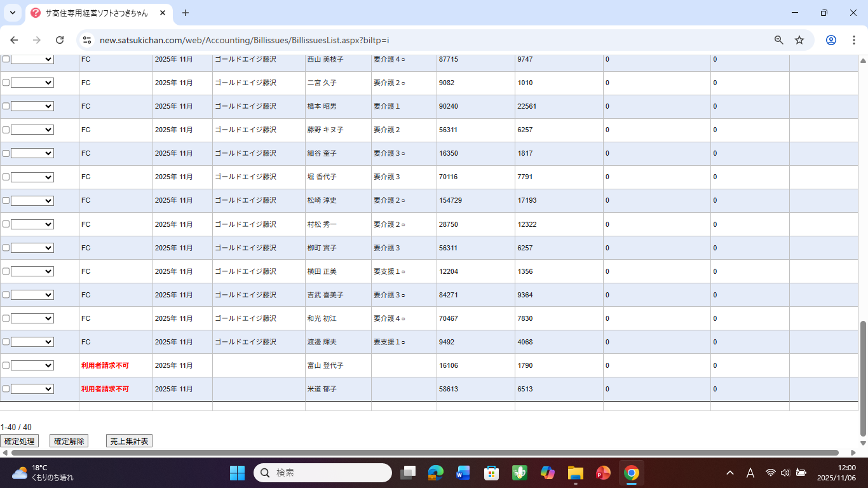Launch File Explorer from the taskbar
Viewport: 868px width, 488px height.
pyautogui.click(x=575, y=473)
